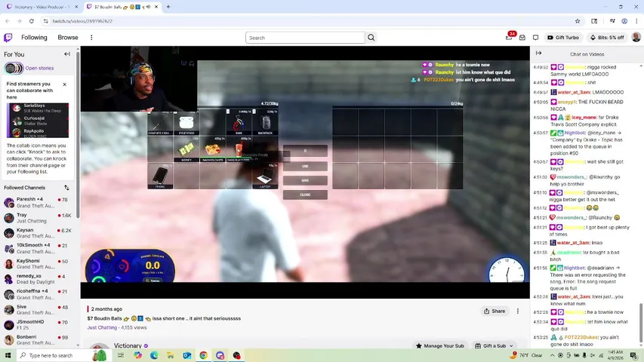This screenshot has height=362, width=644.
Task: Click the video player area
Action: point(305,172)
